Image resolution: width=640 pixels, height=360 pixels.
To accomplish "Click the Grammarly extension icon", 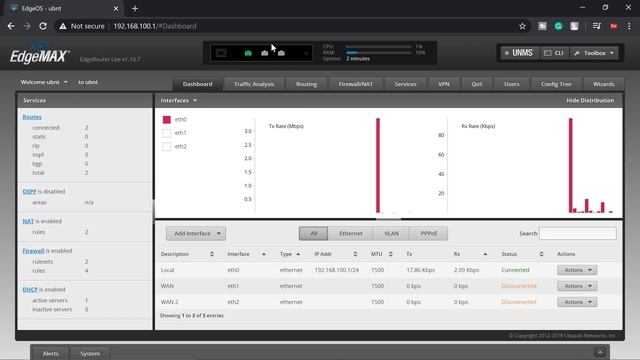I will (558, 26).
